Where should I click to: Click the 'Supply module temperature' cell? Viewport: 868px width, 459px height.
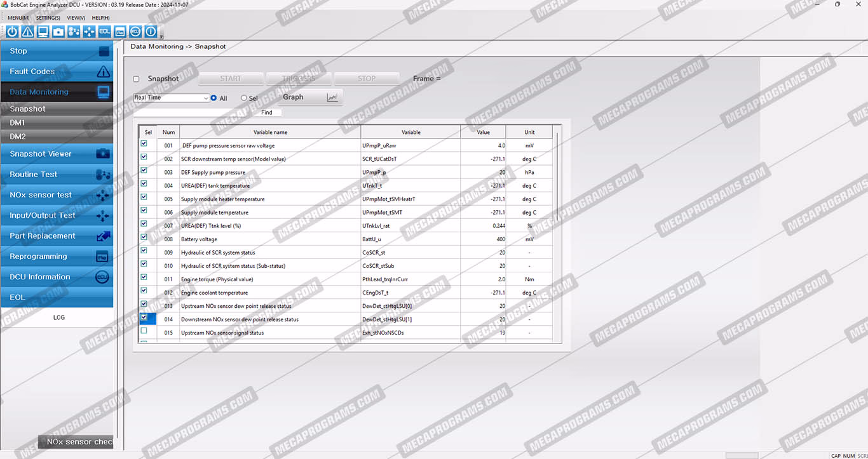(x=270, y=213)
